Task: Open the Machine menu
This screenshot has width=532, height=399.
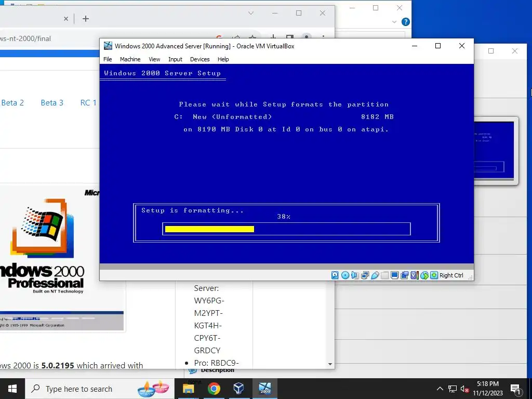Action: coord(130,59)
